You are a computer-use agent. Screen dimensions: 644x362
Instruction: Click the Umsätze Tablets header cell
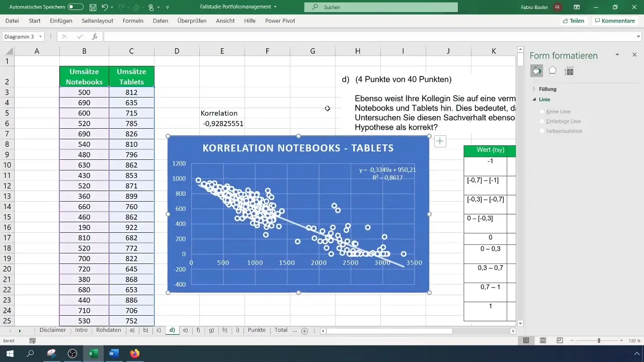click(131, 76)
